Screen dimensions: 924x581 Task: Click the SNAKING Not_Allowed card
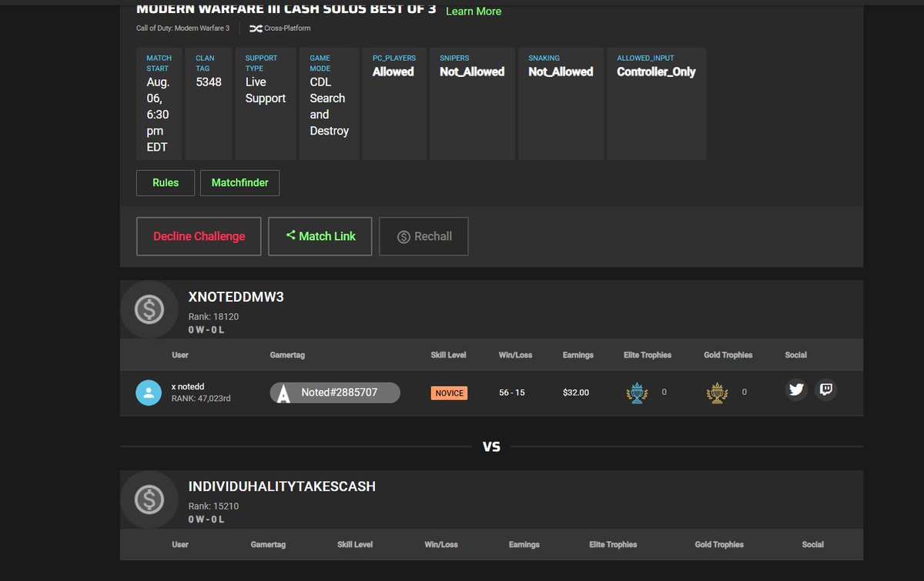[x=561, y=104]
